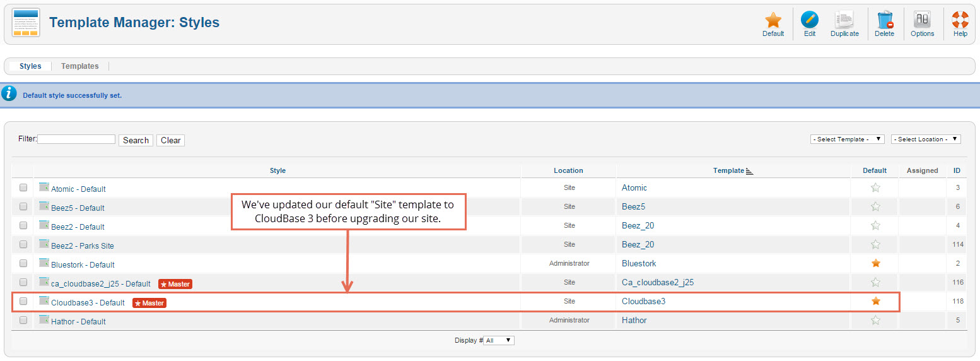Tick the ca_cloudbase2_j25 - Default row checkbox
This screenshot has height=361, width=980.
click(23, 282)
